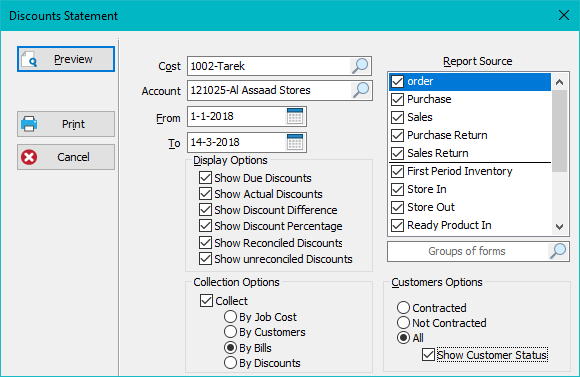Toggle Purchase Return source checkbox
This screenshot has width=580, height=377.
point(398,135)
